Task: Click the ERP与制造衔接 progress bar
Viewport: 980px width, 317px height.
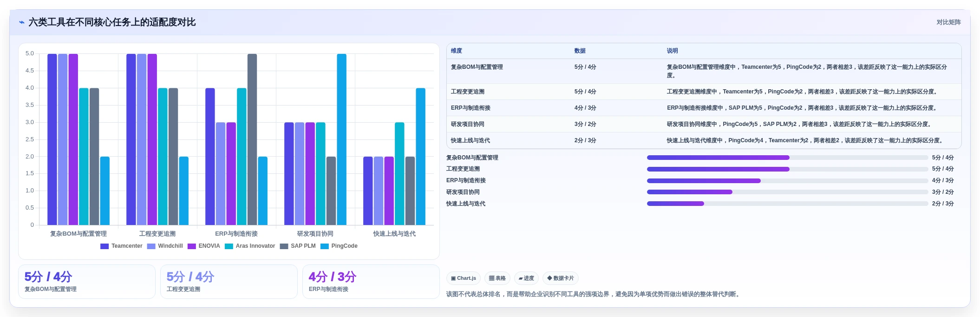Action: pos(787,181)
